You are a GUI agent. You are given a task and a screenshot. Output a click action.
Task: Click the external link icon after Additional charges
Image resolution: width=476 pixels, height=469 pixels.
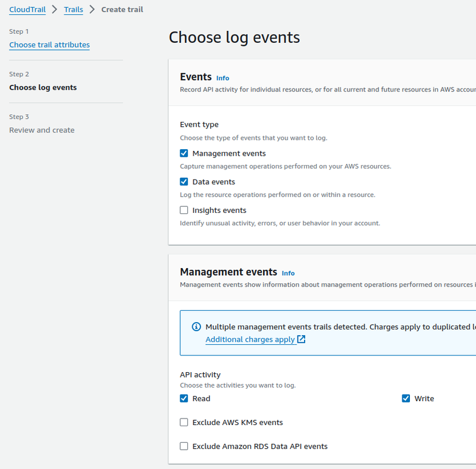[301, 339]
